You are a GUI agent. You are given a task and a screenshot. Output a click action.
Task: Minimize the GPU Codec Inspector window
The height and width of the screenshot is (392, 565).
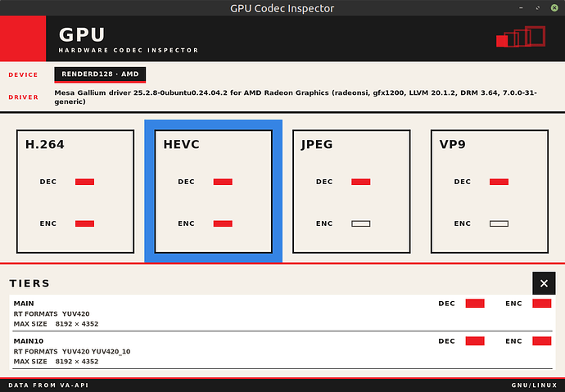pyautogui.click(x=521, y=7)
